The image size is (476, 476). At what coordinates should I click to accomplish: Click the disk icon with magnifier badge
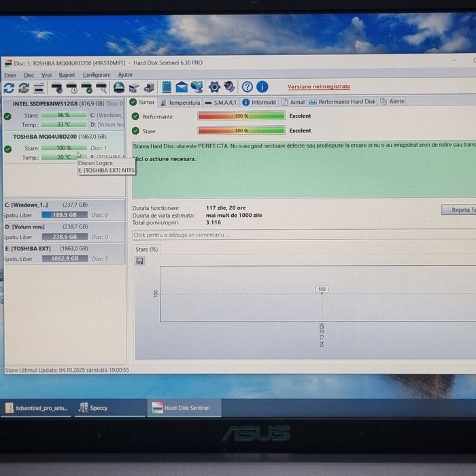pyautogui.click(x=101, y=88)
